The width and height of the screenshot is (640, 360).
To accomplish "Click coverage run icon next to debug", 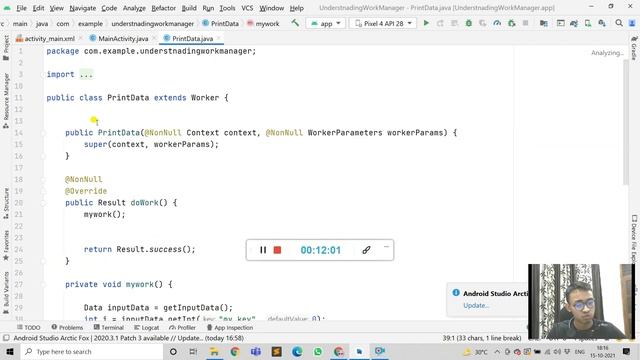I will click(482, 23).
